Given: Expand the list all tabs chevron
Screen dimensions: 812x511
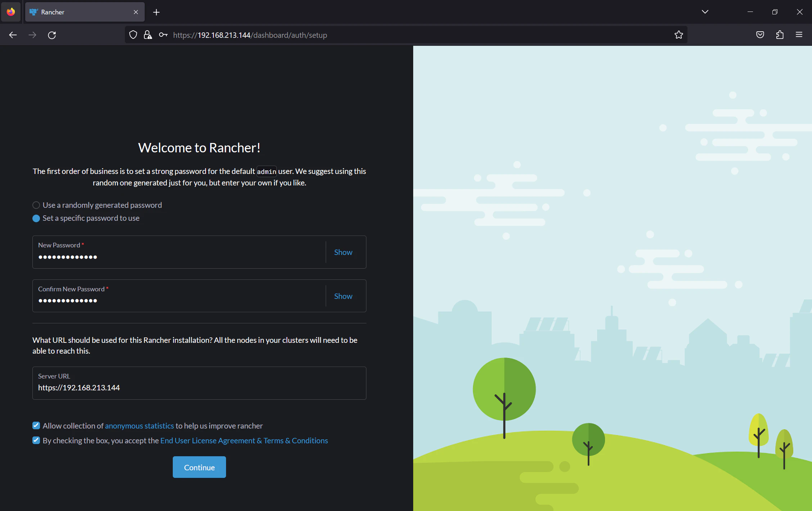Looking at the screenshot, I should click(x=705, y=12).
